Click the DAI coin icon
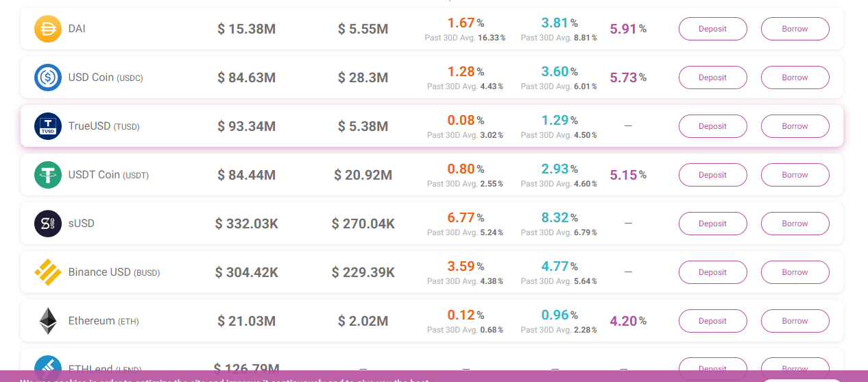This screenshot has height=382, width=868. pos(48,29)
